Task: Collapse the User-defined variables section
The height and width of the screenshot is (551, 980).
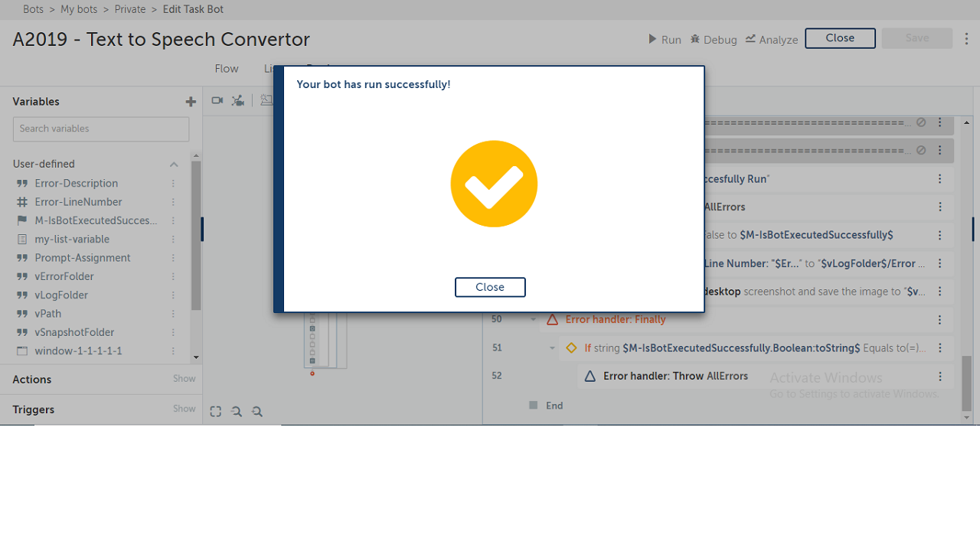Action: [174, 165]
